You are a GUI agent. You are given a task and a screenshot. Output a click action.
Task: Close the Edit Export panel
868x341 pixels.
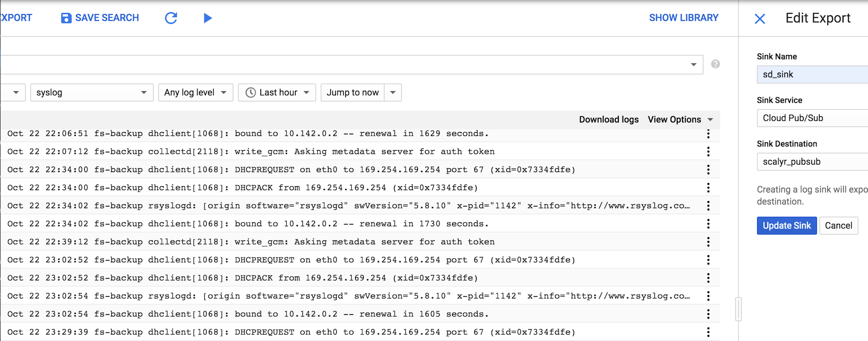tap(759, 19)
